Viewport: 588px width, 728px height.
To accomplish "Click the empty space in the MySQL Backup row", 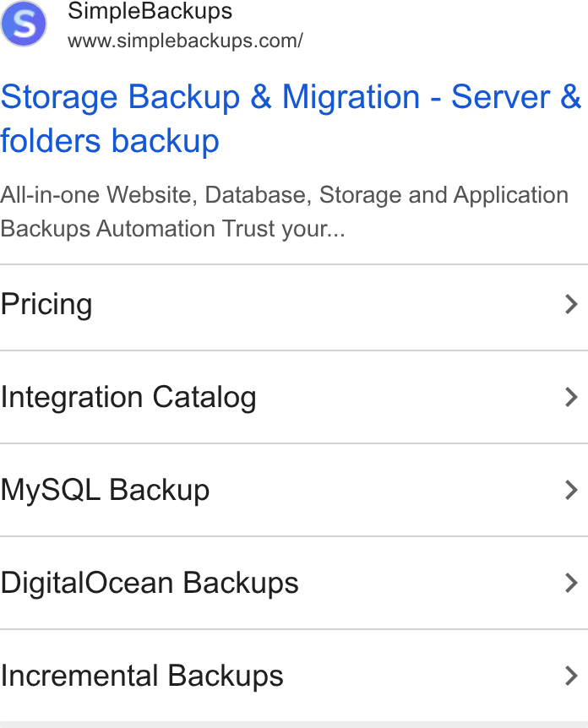I will click(x=385, y=490).
